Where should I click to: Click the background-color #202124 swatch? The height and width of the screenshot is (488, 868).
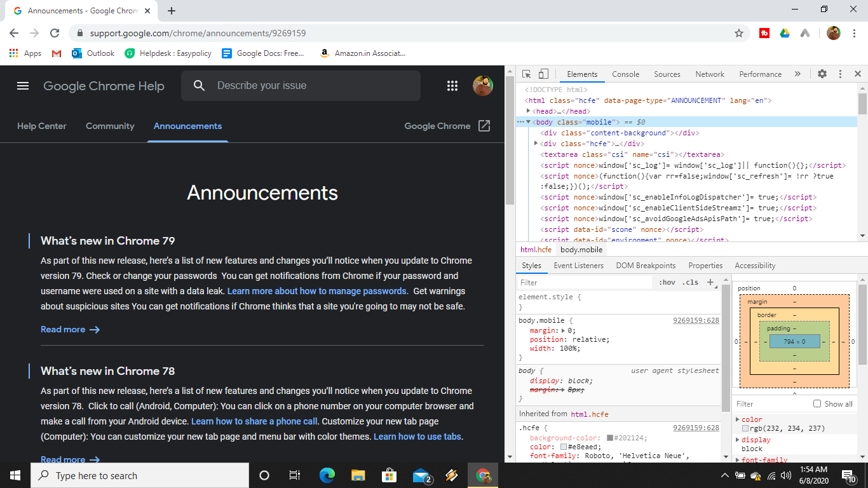click(610, 438)
